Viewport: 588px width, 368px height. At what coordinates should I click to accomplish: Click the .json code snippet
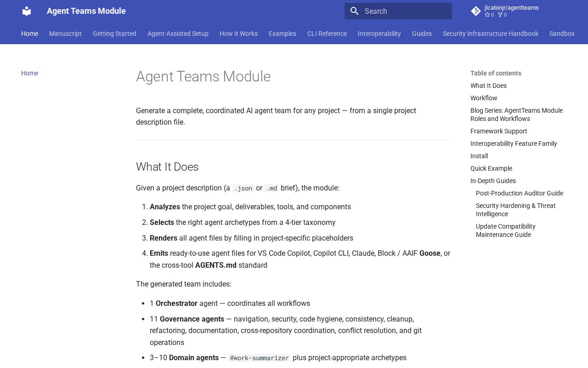click(x=243, y=188)
